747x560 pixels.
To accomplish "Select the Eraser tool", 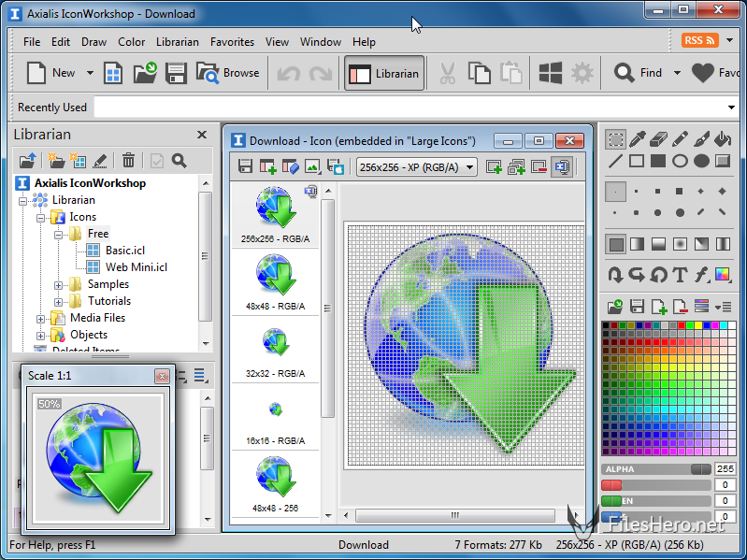I will pos(658,139).
